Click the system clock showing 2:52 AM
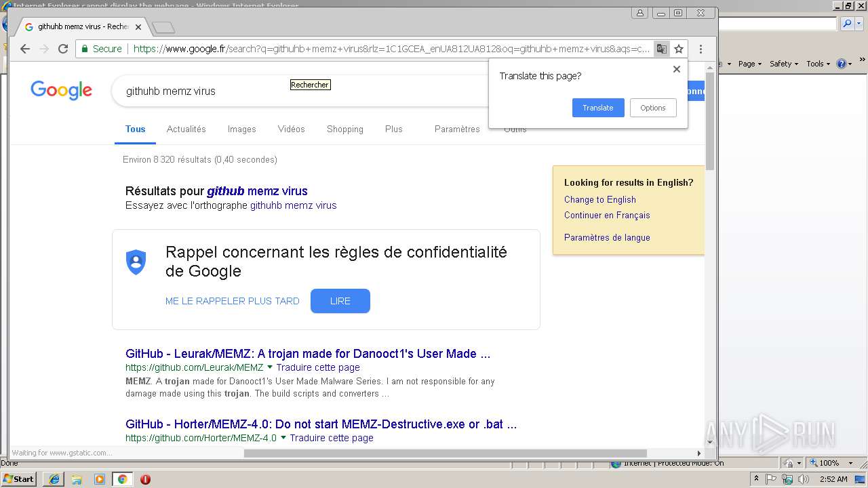 pyautogui.click(x=833, y=479)
